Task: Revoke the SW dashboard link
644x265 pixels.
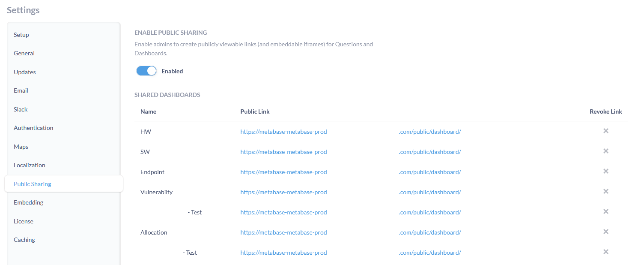Action: coord(606,151)
